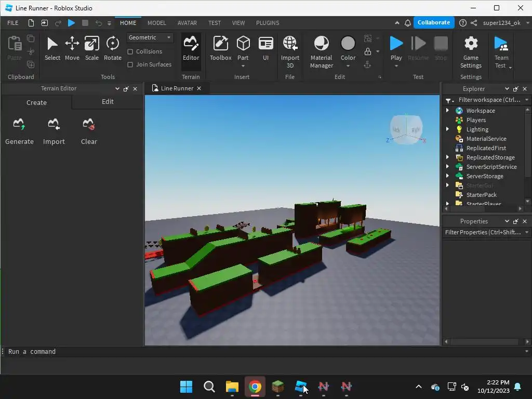The width and height of the screenshot is (532, 399).
Task: Open the super1234_ok account menu
Action: 506,23
